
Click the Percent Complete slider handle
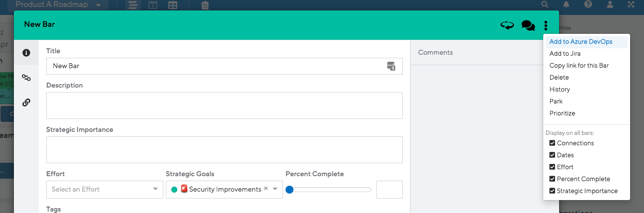coord(289,190)
